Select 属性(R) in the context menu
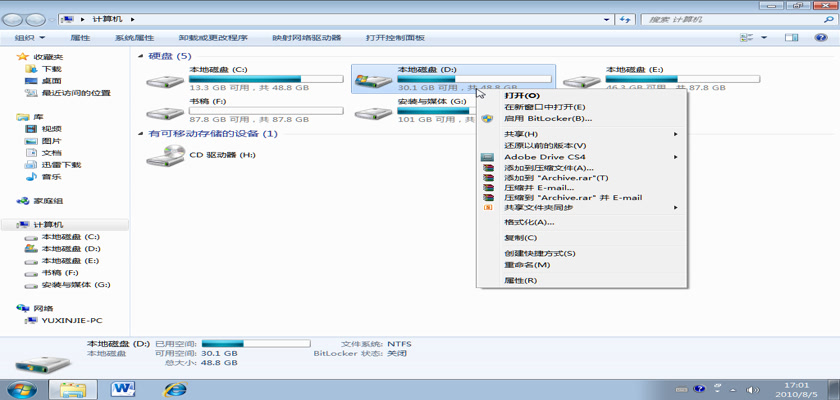Viewport: 840px width, 400px height. click(520, 281)
